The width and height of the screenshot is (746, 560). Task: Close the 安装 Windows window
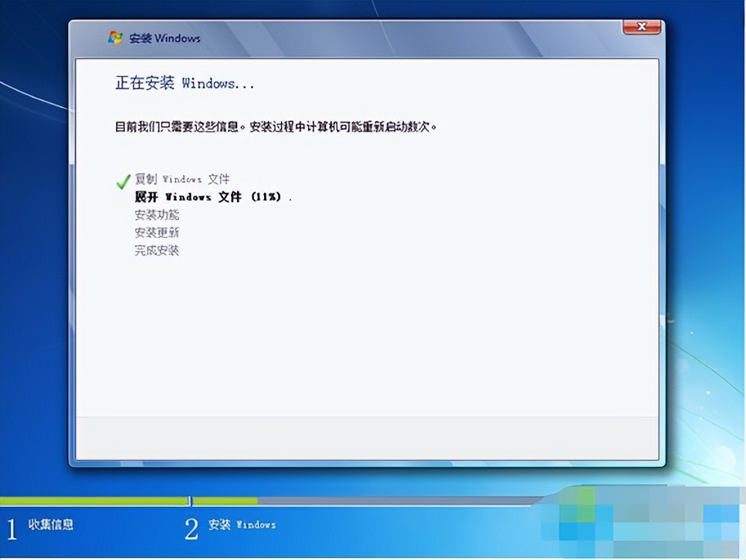[x=641, y=27]
